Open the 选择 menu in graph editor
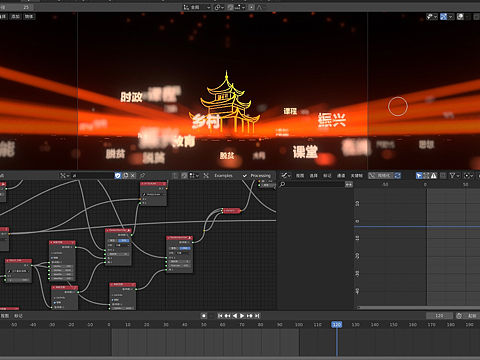Viewport: 480px width, 360px height. (314, 175)
